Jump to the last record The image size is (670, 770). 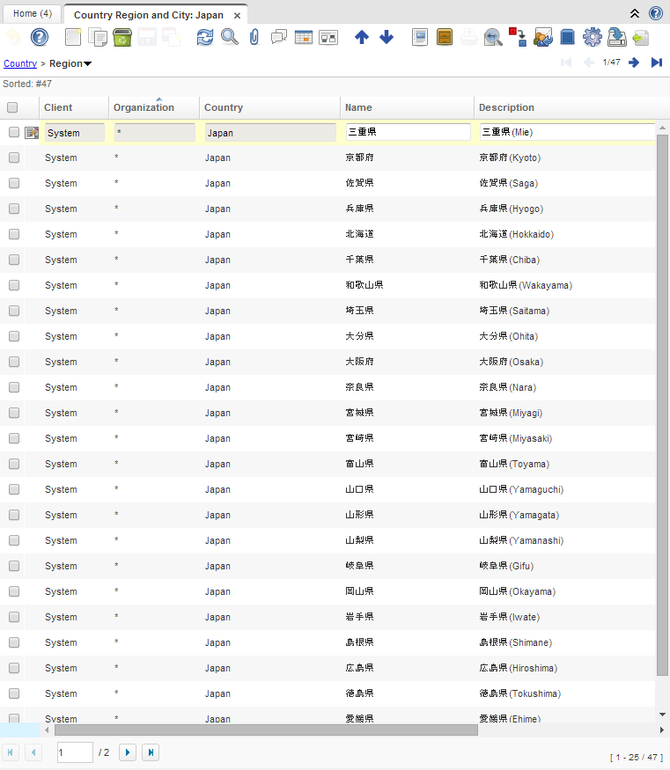pyautogui.click(x=657, y=62)
